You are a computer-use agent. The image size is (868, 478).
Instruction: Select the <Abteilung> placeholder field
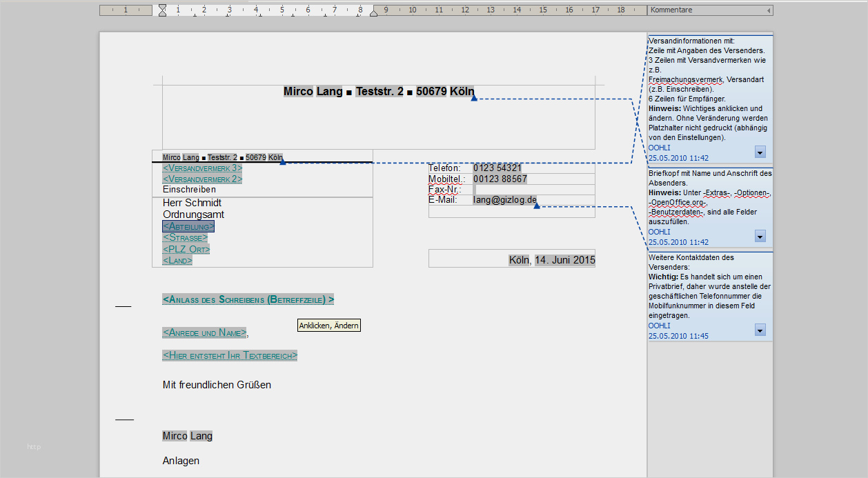(x=188, y=226)
